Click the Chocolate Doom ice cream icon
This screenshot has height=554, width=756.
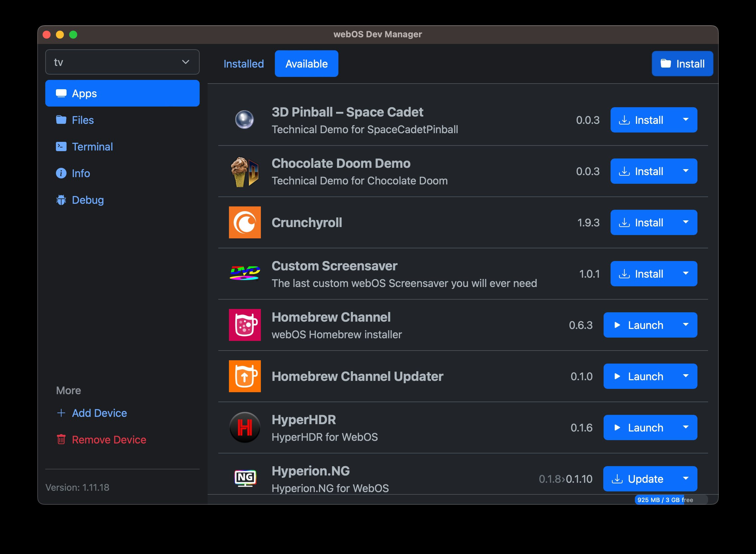coord(245,171)
